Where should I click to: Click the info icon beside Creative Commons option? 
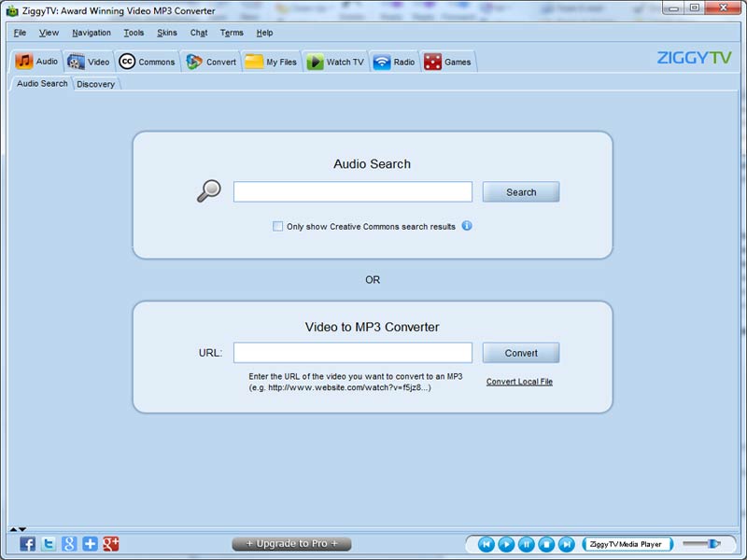pyautogui.click(x=467, y=226)
